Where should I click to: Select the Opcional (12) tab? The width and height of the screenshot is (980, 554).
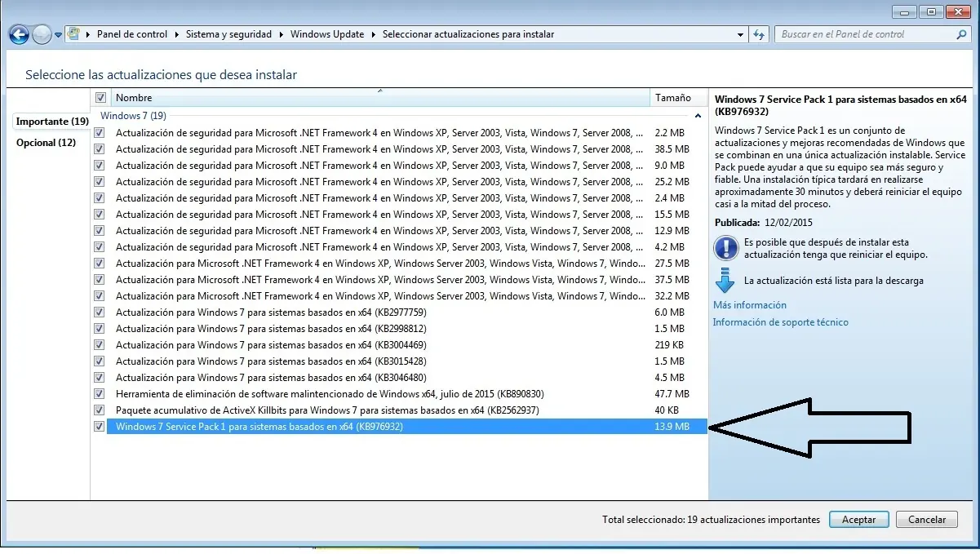pyautogui.click(x=46, y=142)
